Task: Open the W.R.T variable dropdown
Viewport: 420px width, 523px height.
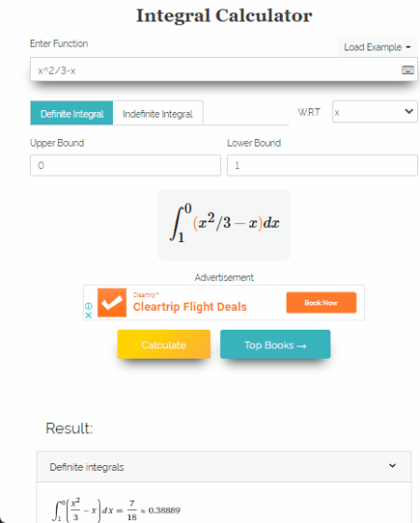Action: coord(374,112)
